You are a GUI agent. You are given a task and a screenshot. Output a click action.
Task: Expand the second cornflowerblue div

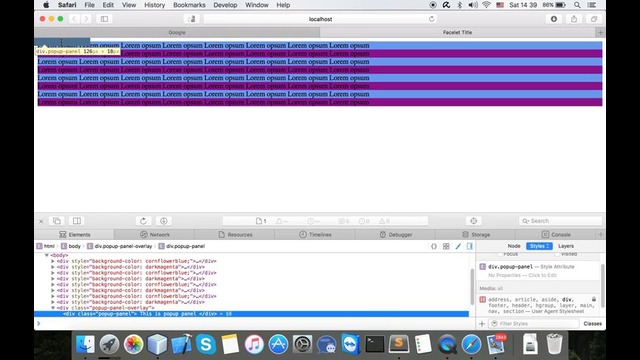(x=53, y=273)
